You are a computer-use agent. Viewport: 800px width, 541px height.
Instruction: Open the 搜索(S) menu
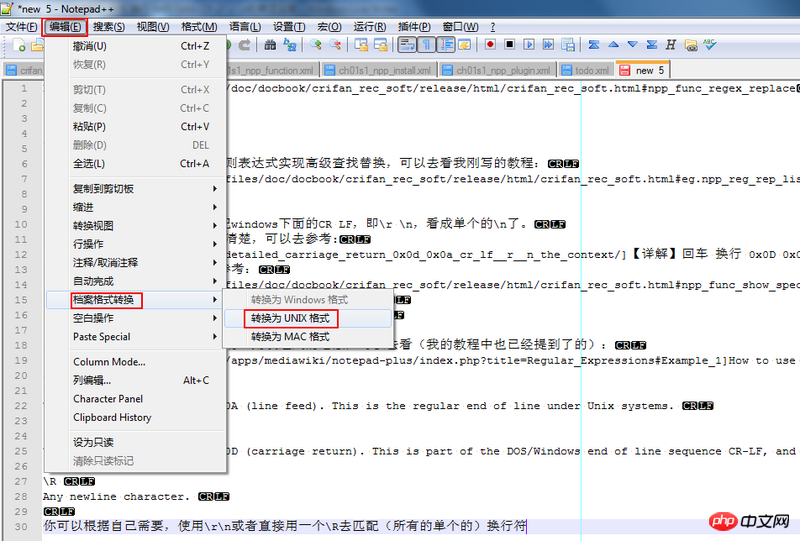[x=109, y=27]
